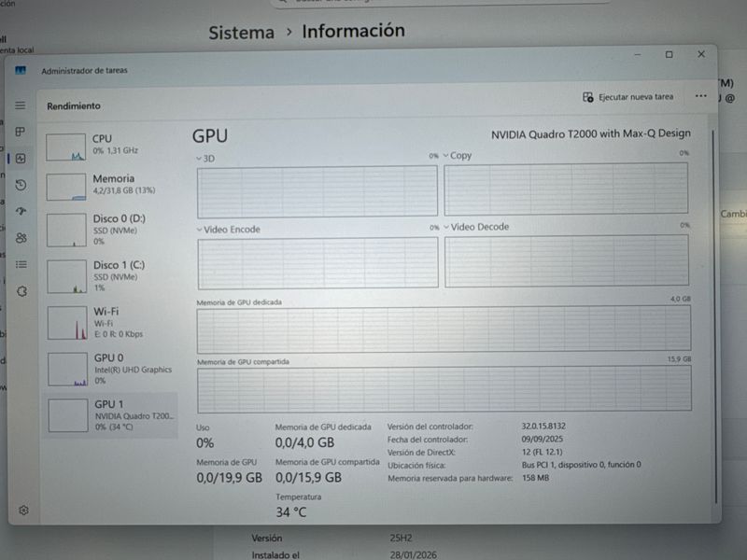This screenshot has width=747, height=560.
Task: Click the GPU 0 mini graph thumbnail
Action: pos(67,369)
